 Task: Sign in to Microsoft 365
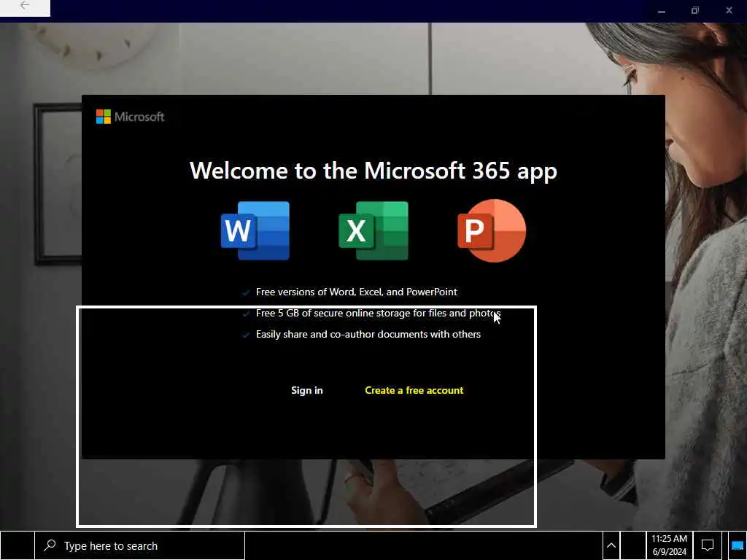[307, 390]
